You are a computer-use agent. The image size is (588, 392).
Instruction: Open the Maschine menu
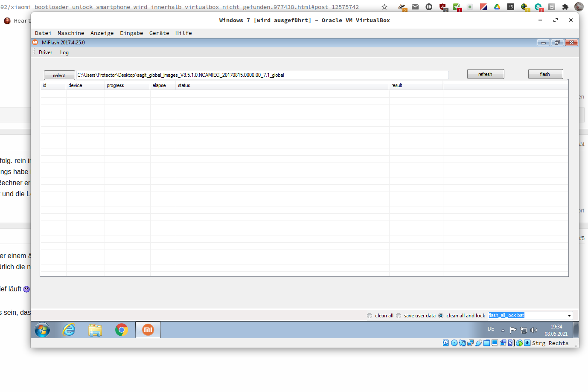pyautogui.click(x=71, y=33)
